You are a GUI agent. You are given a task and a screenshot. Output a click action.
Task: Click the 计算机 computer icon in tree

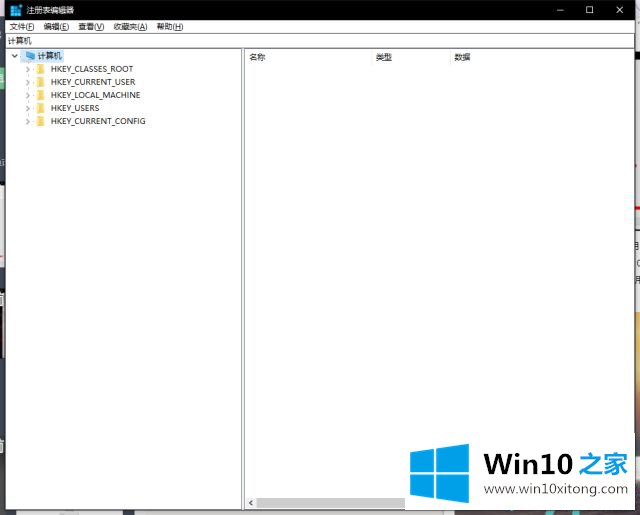pyautogui.click(x=30, y=55)
